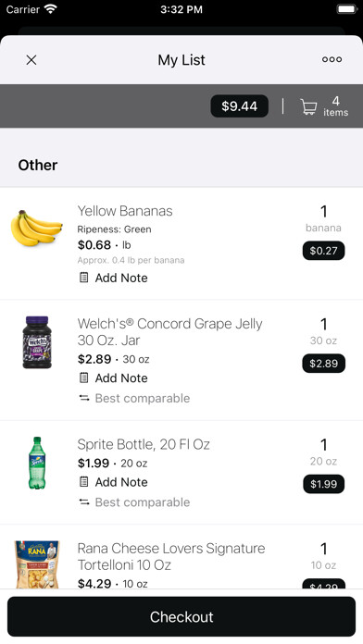Select Best comparable for Welch's Grape Jelly
Image resolution: width=363 pixels, height=644 pixels.
(x=143, y=398)
